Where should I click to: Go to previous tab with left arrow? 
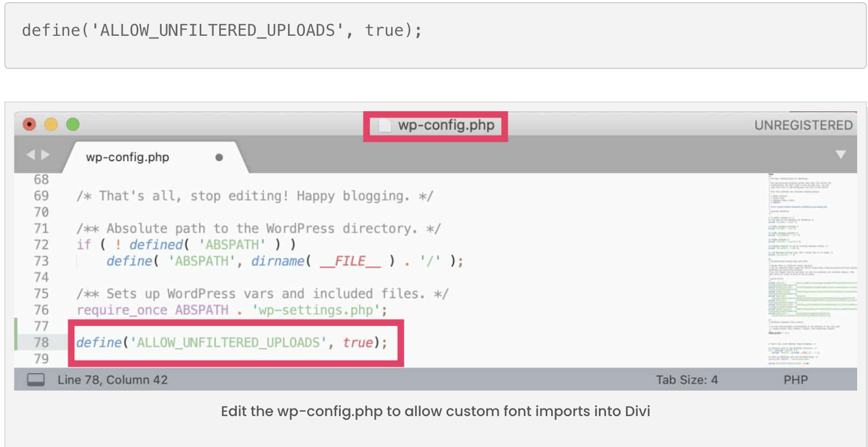(30, 155)
